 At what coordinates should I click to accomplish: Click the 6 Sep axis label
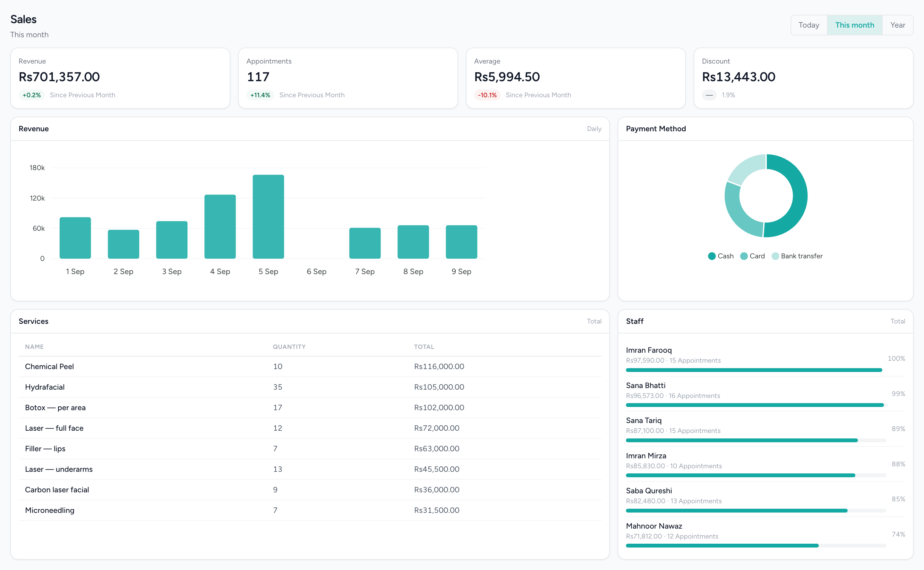coord(317,272)
